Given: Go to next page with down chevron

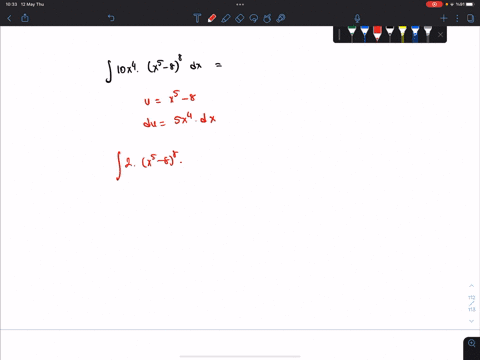Looking at the screenshot, I should tap(471, 321).
